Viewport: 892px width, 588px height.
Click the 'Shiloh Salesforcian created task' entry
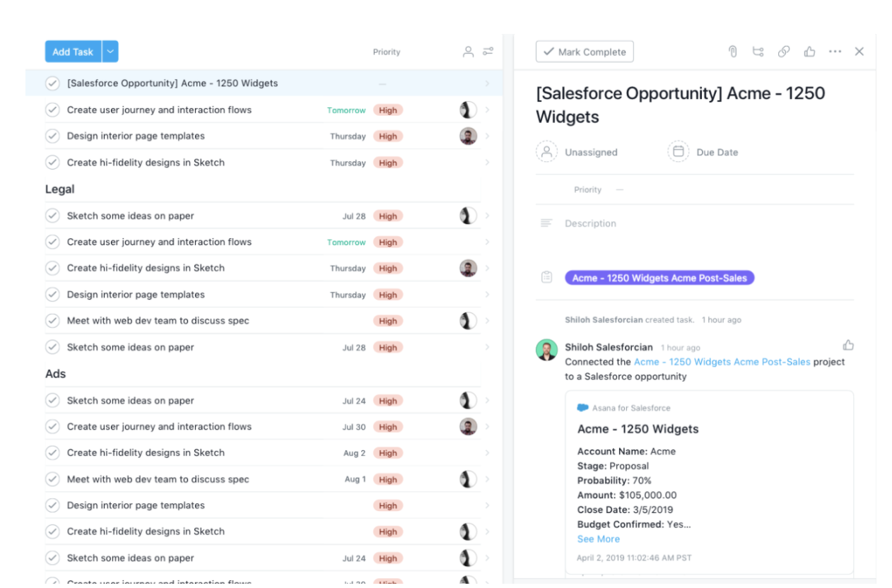pos(653,319)
